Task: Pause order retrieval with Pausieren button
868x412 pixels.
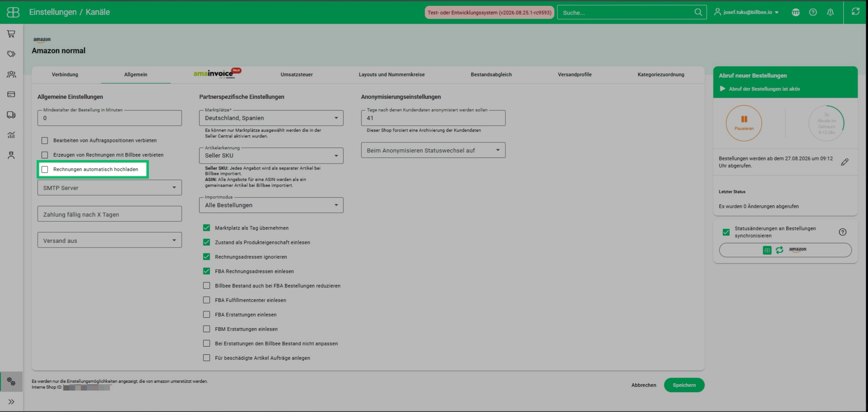Action: coord(744,123)
